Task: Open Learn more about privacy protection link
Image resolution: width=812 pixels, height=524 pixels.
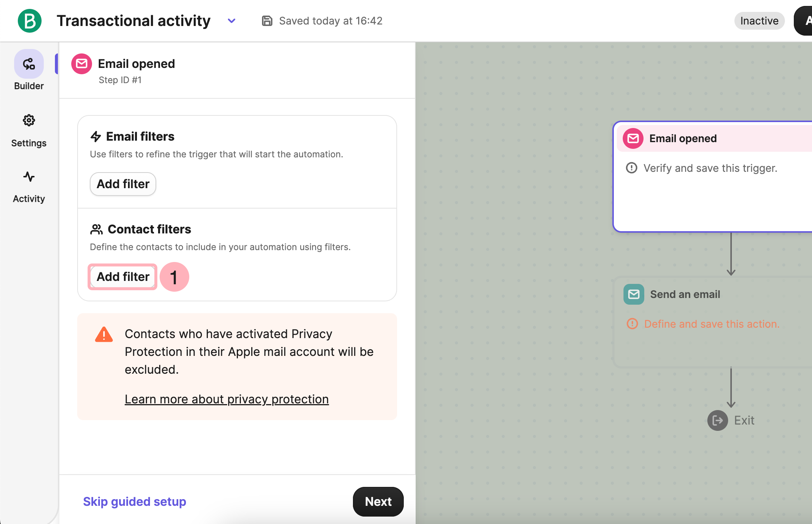Action: point(226,399)
